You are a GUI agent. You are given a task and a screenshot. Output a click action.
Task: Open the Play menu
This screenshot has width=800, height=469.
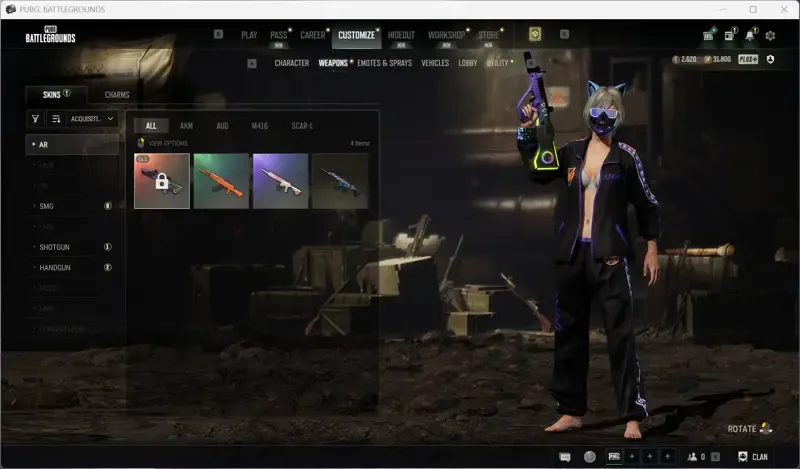[x=249, y=35]
